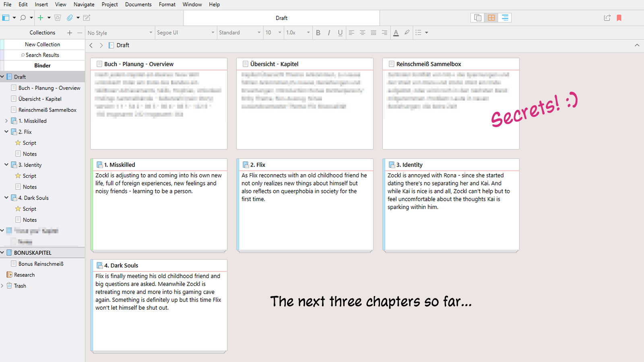
Task: Open the Documents menu
Action: 138,4
